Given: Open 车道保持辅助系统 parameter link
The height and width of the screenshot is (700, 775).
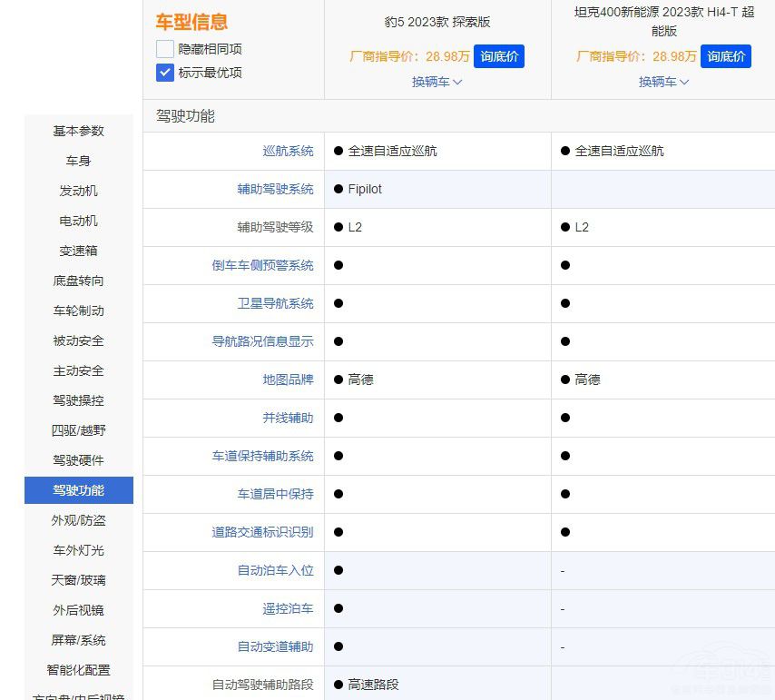Looking at the screenshot, I should pos(262,456).
